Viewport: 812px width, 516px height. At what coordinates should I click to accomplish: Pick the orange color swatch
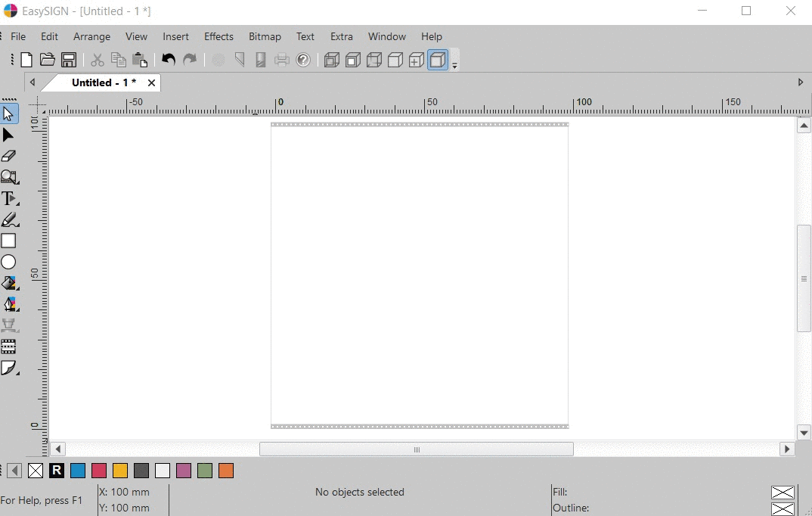point(226,471)
